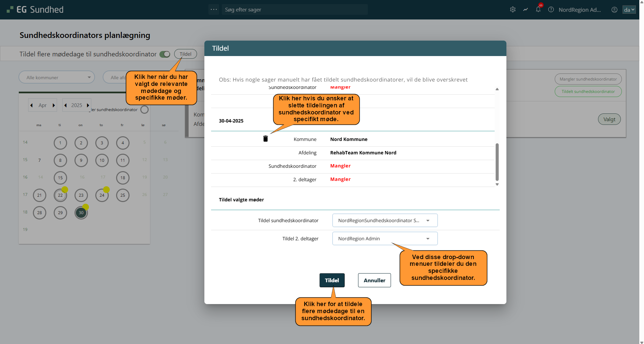Open 'Alle kommuner' filter dropdown
The image size is (644, 344).
(x=57, y=78)
